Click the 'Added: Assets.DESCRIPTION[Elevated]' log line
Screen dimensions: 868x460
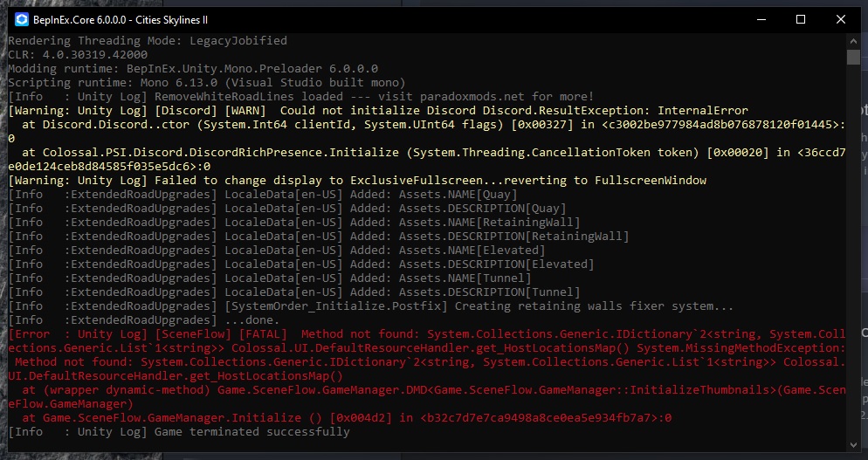[x=300, y=264]
